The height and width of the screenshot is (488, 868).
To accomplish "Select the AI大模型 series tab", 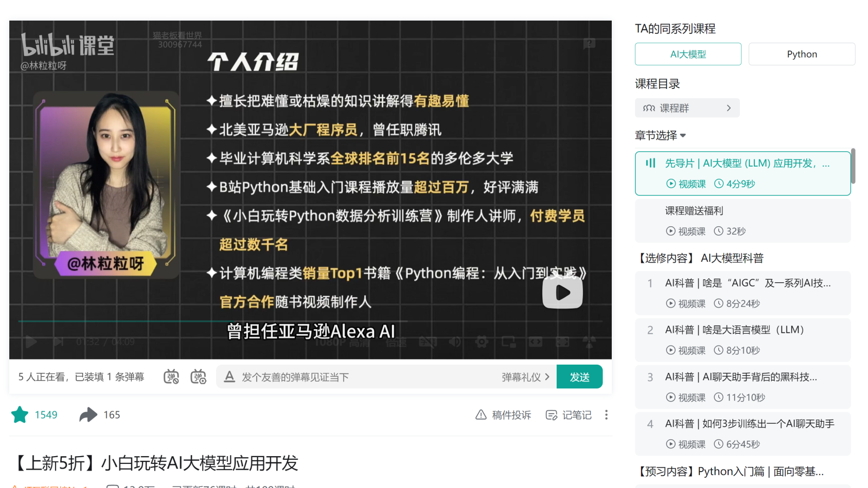I will [x=688, y=54].
